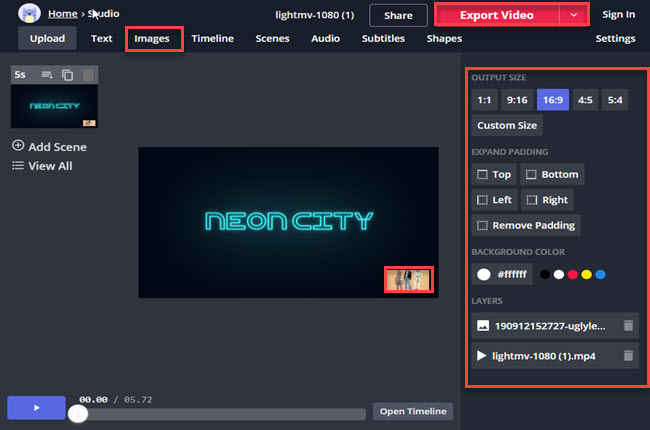650x430 pixels.
Task: Open the Upload tab
Action: tap(47, 39)
